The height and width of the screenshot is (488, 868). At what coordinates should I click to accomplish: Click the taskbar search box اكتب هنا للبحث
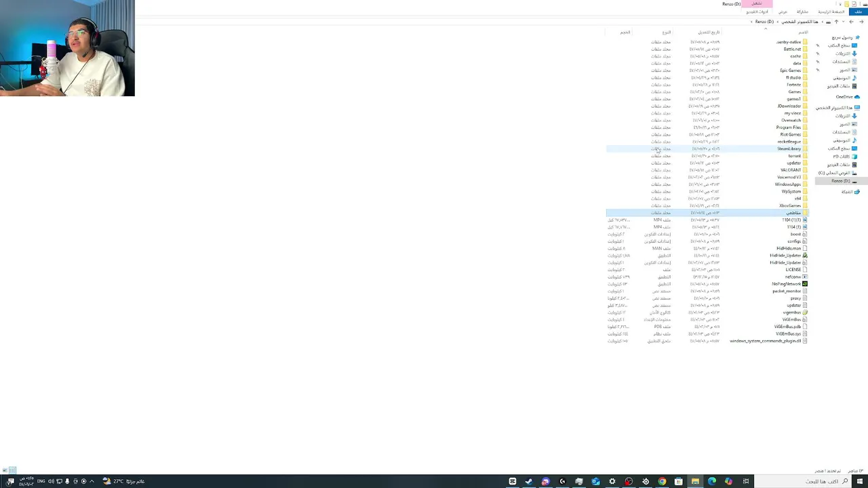coord(804,481)
